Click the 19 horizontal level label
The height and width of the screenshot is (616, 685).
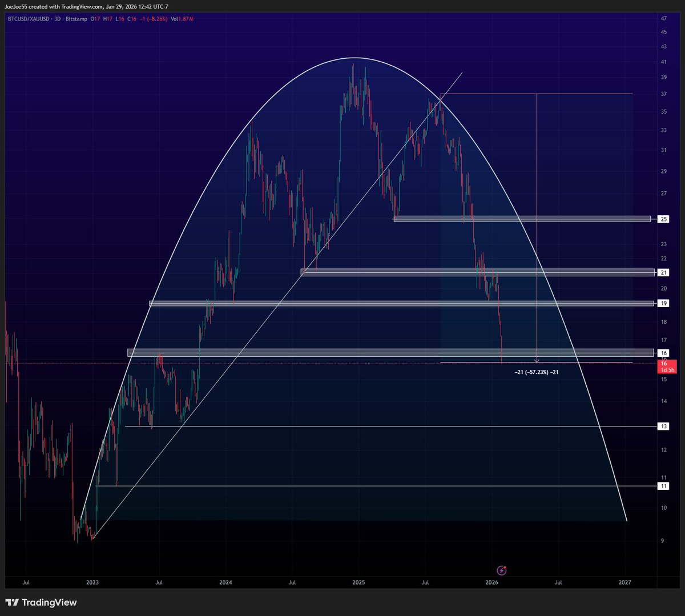pos(663,303)
